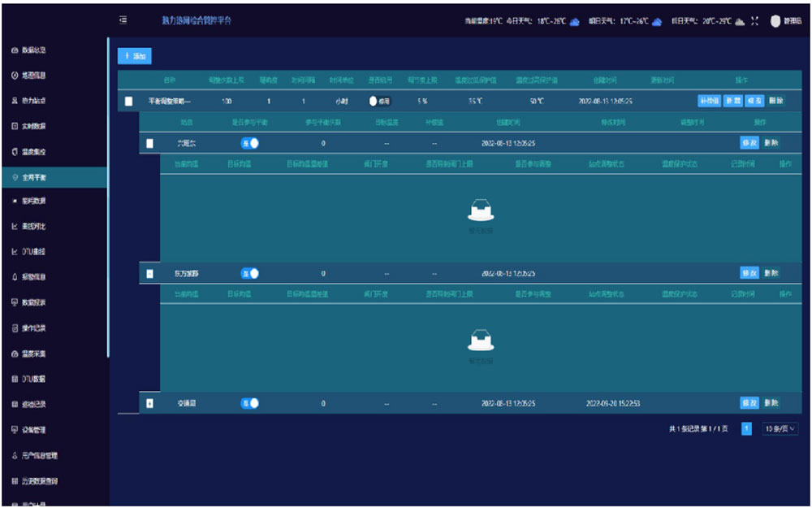Click the 5 % cell in strategy row
The height and width of the screenshot is (508, 812).
pyautogui.click(x=422, y=102)
